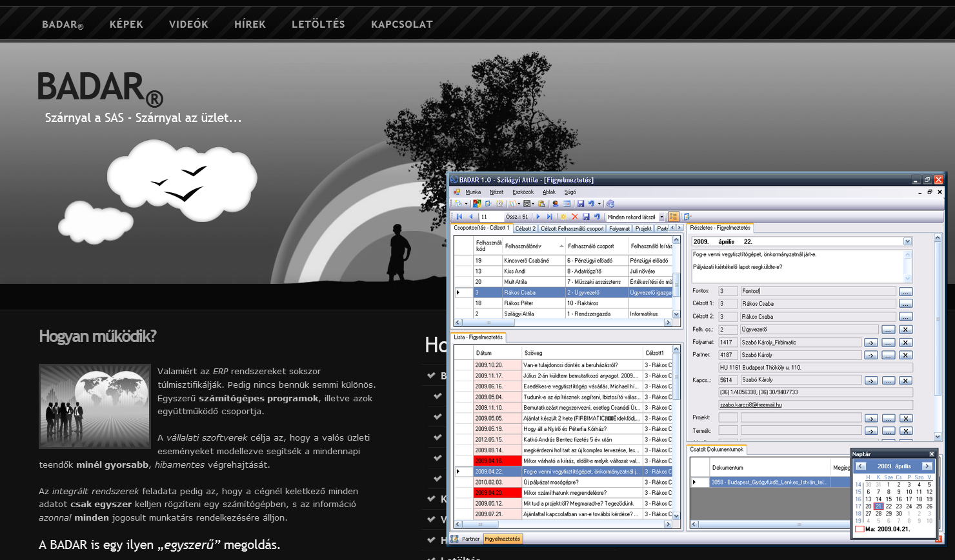
Task: Click KÉPEK in the website navigation
Action: click(x=126, y=24)
